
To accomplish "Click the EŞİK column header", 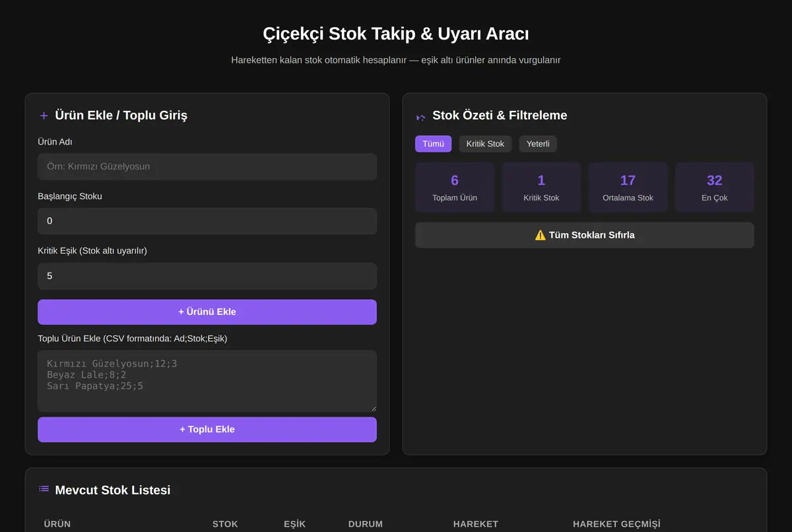I will 294,524.
